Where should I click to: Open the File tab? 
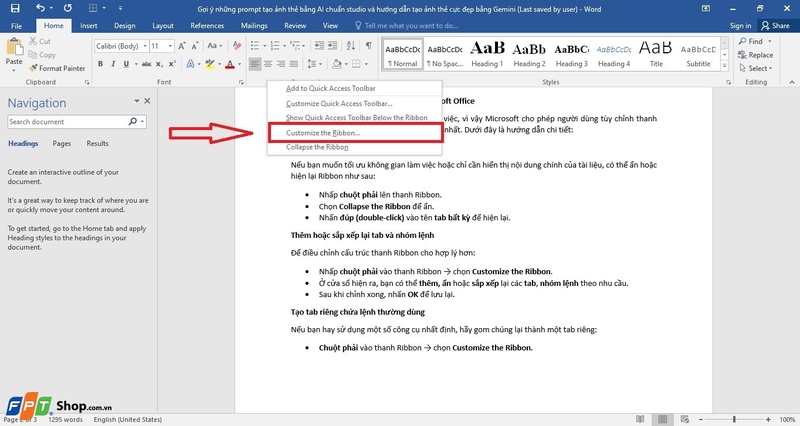16,26
